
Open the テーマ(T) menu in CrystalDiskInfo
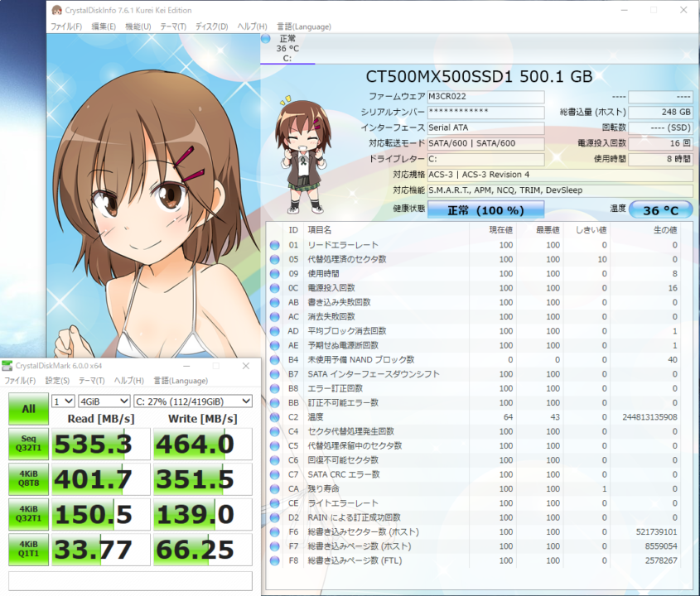pyautogui.click(x=173, y=26)
